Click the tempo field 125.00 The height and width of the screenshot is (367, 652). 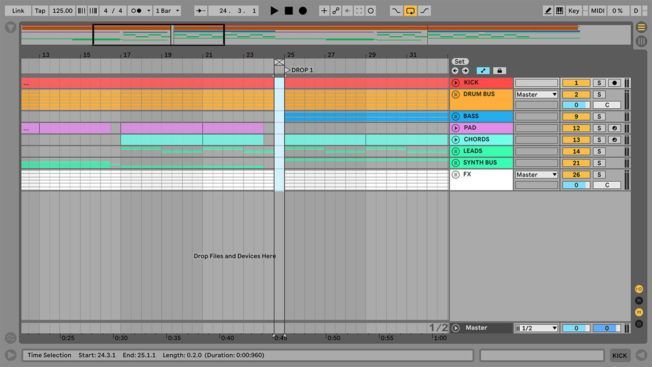pos(62,11)
